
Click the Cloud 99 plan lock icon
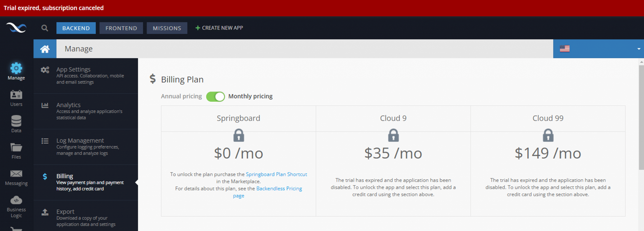(x=548, y=135)
